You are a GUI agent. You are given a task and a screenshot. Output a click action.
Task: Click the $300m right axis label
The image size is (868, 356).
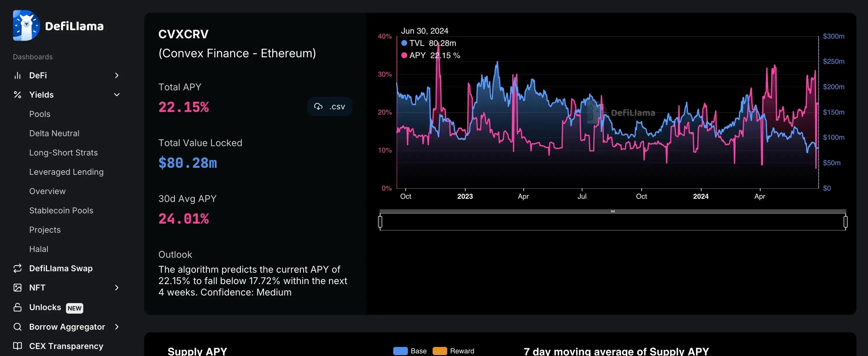coord(834,36)
